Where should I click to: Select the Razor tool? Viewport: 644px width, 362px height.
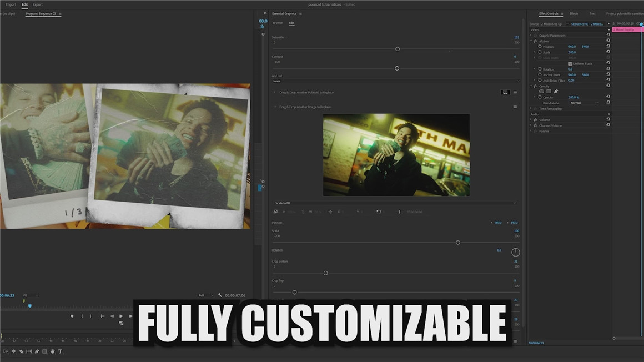21,351
